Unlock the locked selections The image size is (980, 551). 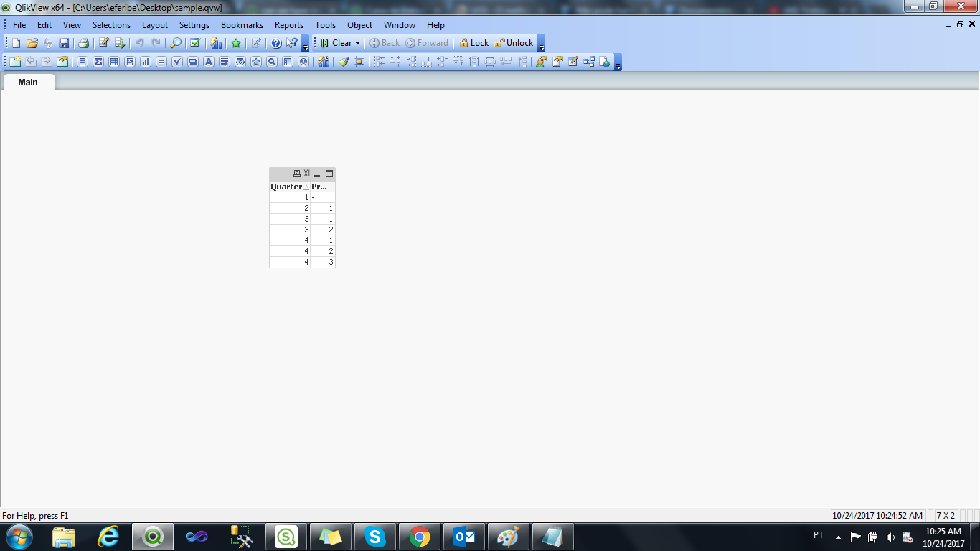coord(514,43)
